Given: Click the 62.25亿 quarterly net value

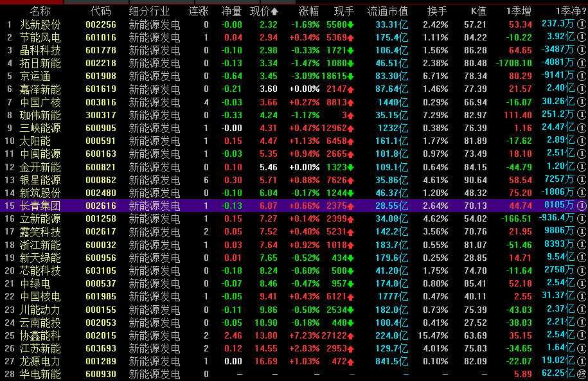Looking at the screenshot, I should [x=558, y=373].
